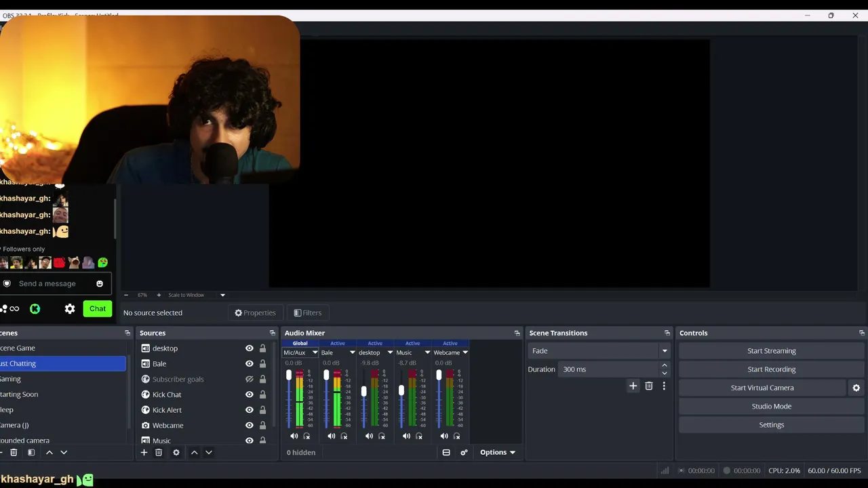Open advanced audio properties gears icon
Screen dimensions: 868x488
(x=464, y=452)
